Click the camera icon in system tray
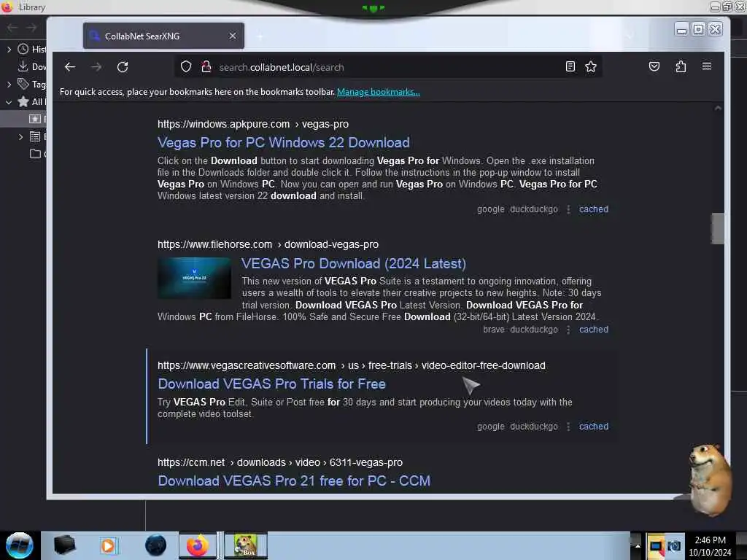Viewport: 747px width, 560px height. coord(673,546)
